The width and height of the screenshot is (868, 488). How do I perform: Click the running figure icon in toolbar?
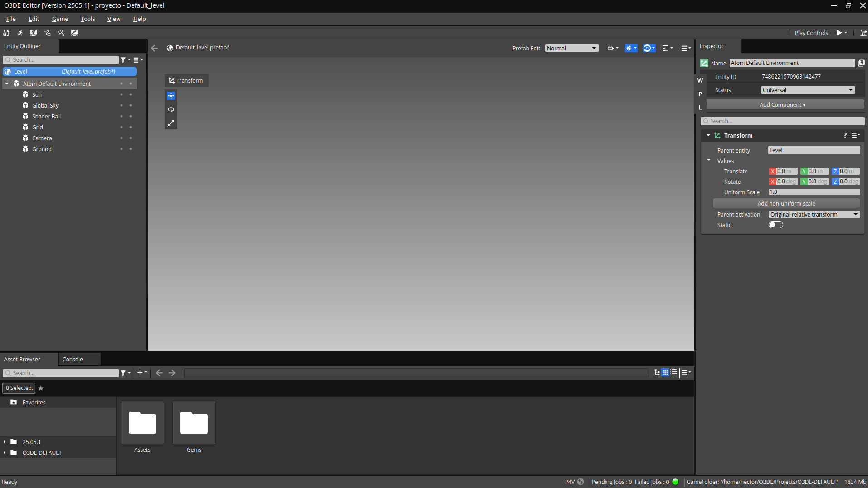(20, 33)
